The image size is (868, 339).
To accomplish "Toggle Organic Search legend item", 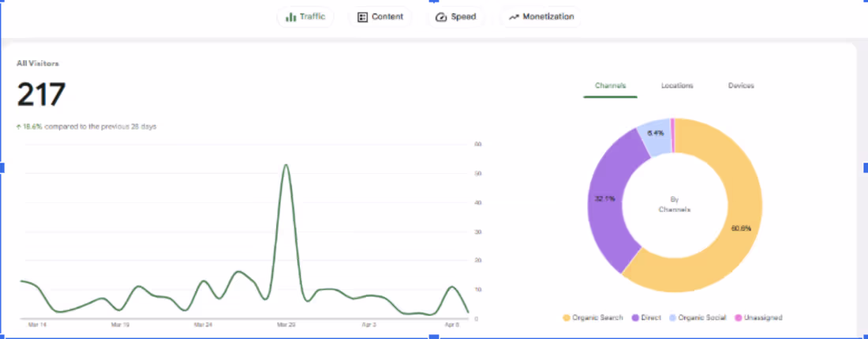I will 593,318.
